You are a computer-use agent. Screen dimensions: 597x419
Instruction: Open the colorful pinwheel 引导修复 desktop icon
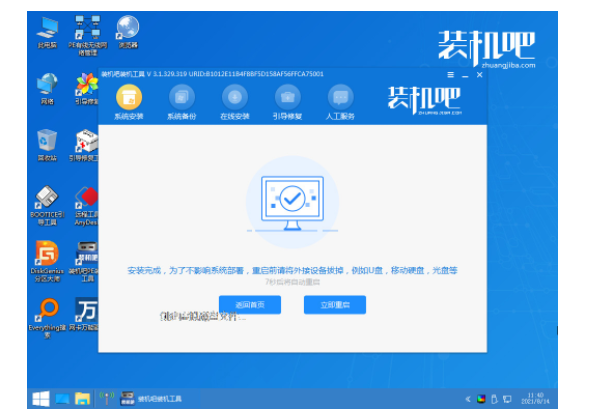pyautogui.click(x=87, y=89)
